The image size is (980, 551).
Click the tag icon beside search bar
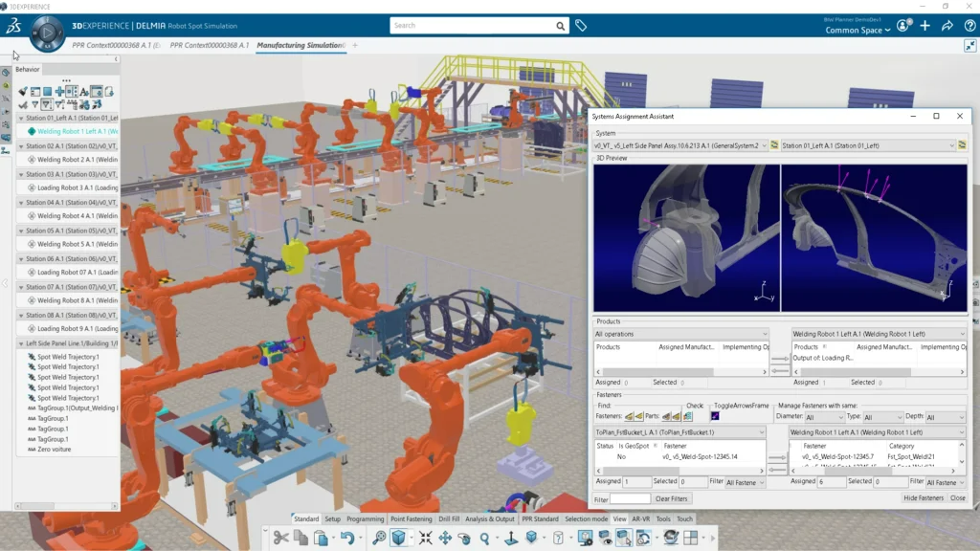pyautogui.click(x=581, y=26)
